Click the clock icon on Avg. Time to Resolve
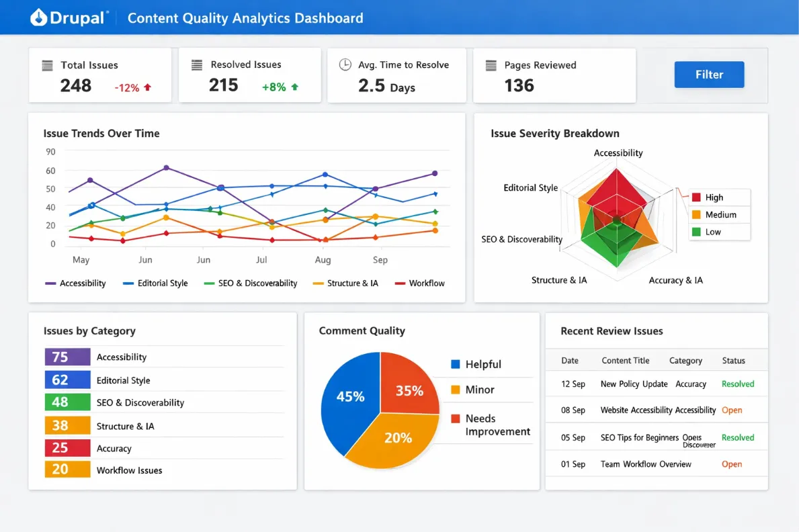 pos(345,64)
